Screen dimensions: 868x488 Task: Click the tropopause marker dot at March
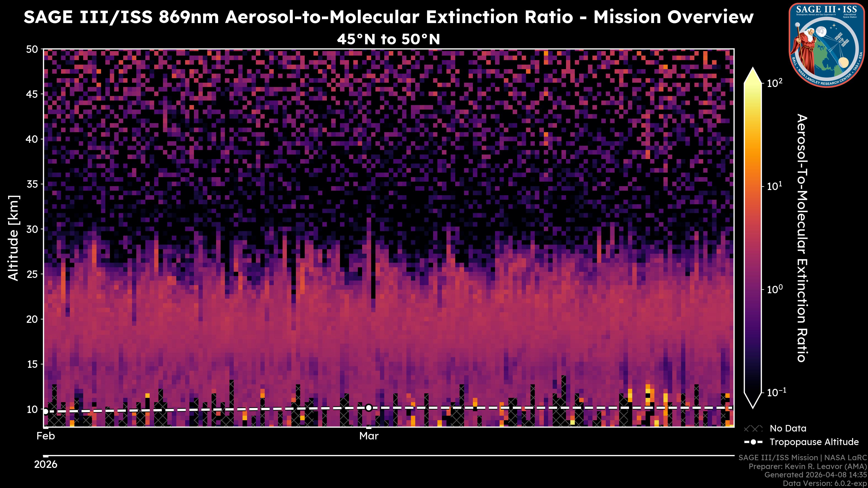point(369,408)
